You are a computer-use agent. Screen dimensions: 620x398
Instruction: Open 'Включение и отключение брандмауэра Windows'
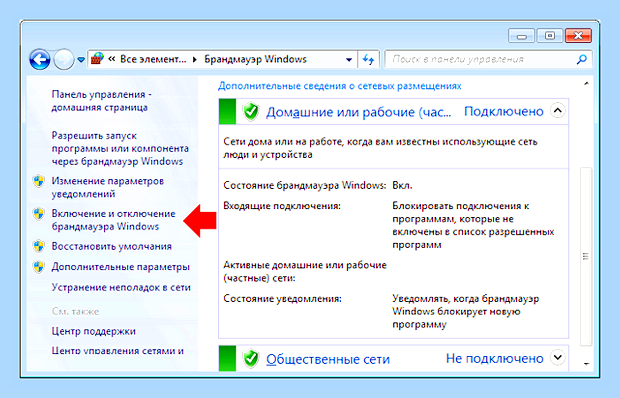(x=113, y=220)
